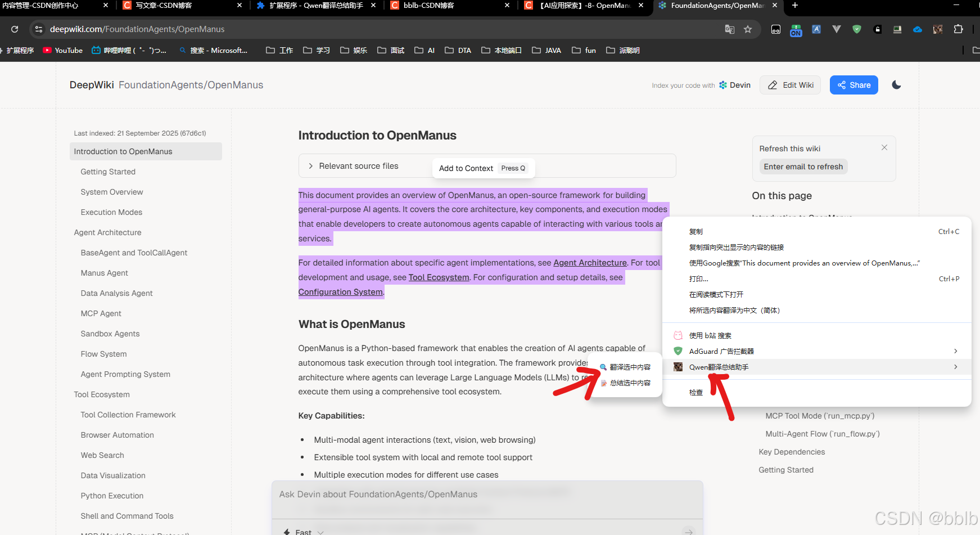Open the 工作 bookmarks folder
The height and width of the screenshot is (535, 980).
click(x=279, y=50)
